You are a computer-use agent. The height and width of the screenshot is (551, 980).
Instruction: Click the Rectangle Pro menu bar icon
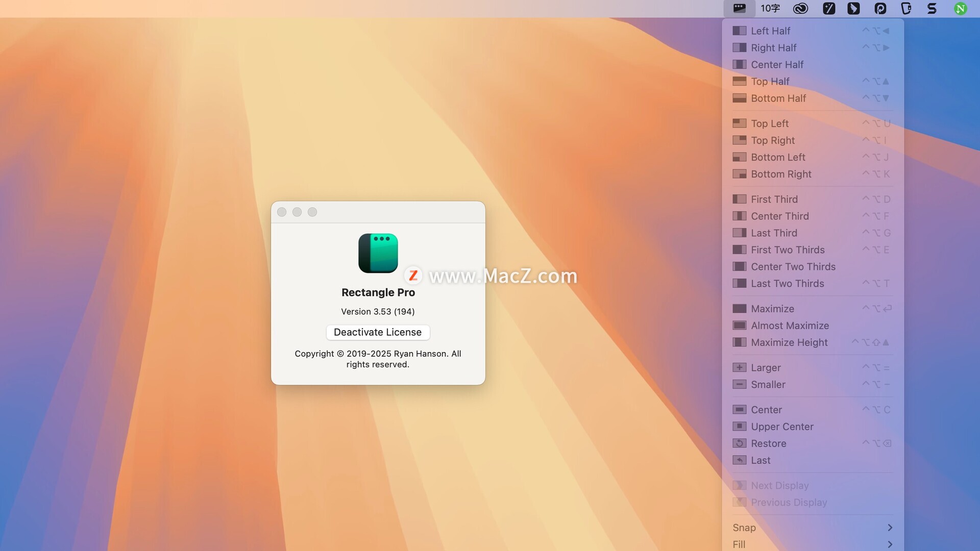click(x=739, y=8)
